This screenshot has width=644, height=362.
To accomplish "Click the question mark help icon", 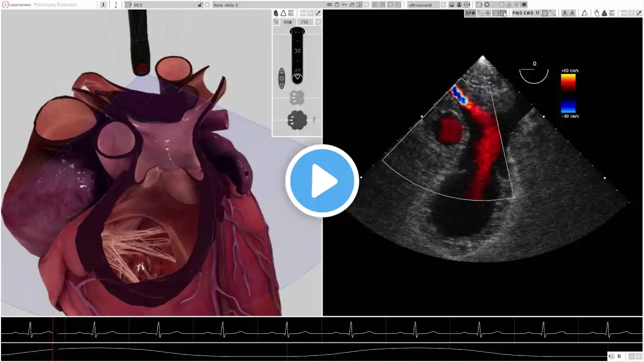I will [x=116, y=5].
